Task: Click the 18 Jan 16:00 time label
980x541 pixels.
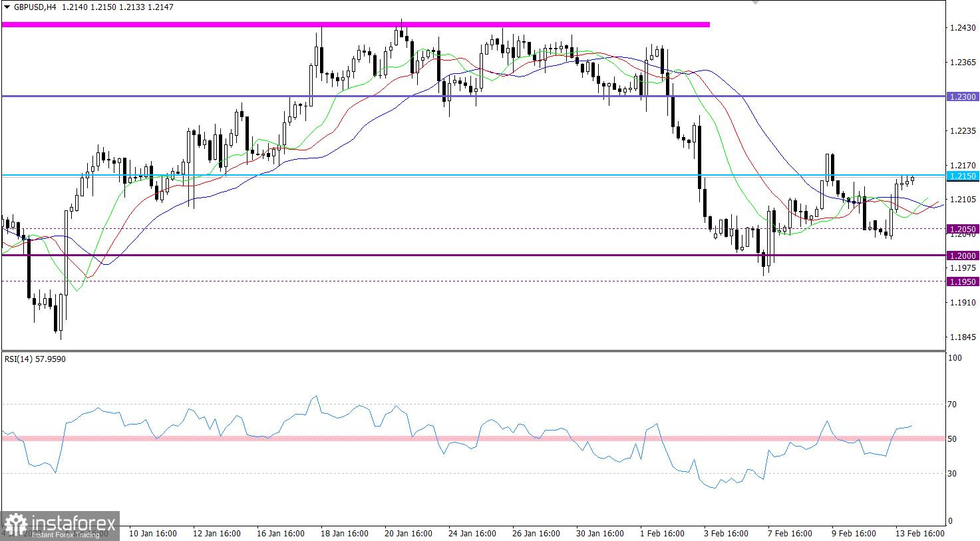Action: click(x=344, y=534)
